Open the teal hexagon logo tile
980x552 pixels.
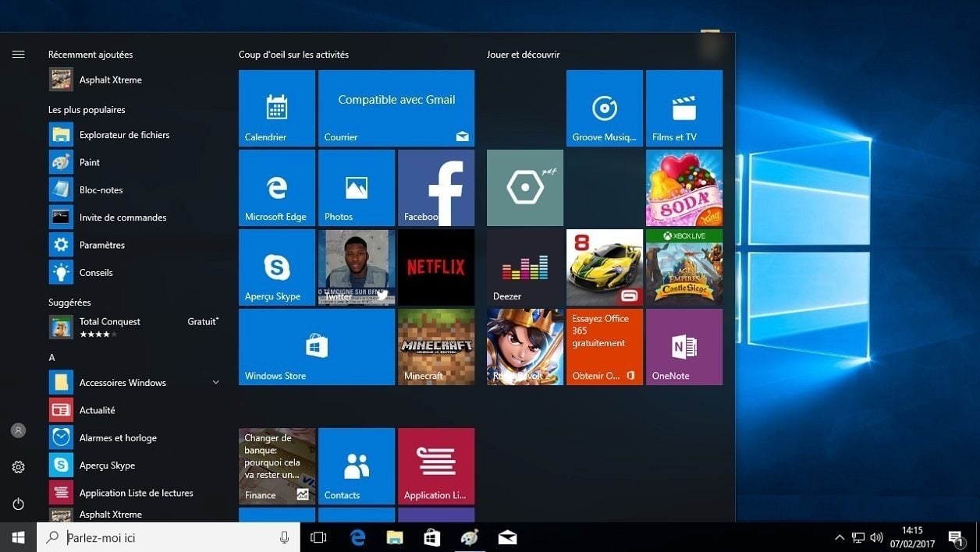(525, 188)
